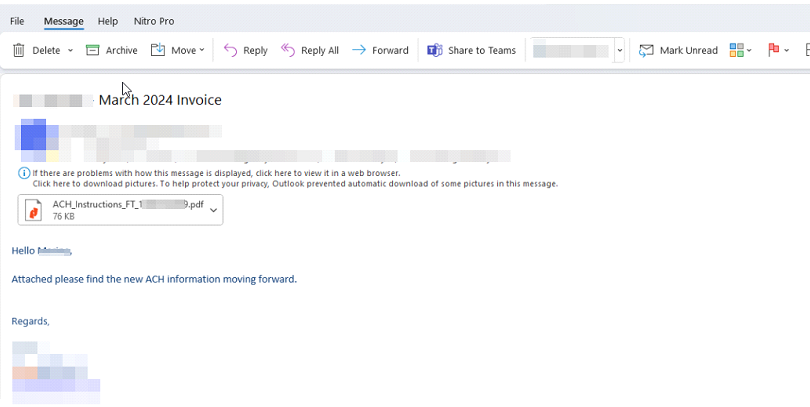Click the red follow-up flag icon
Viewport: 810px width, 407px height.
[773, 50]
